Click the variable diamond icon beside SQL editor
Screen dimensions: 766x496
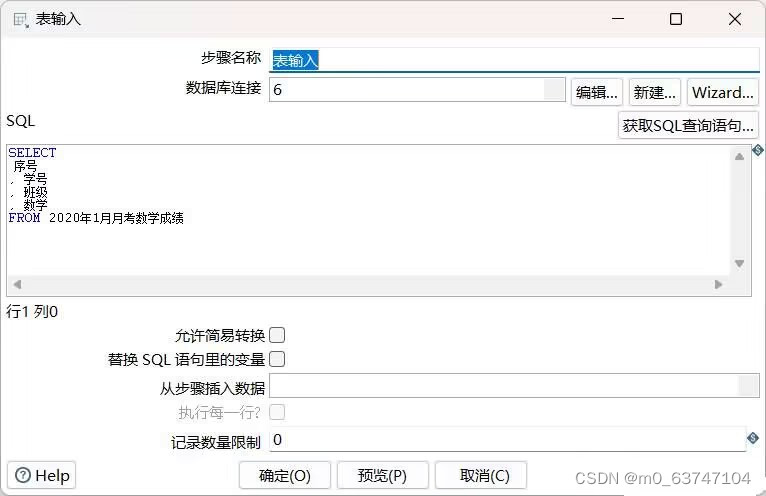coord(758,150)
